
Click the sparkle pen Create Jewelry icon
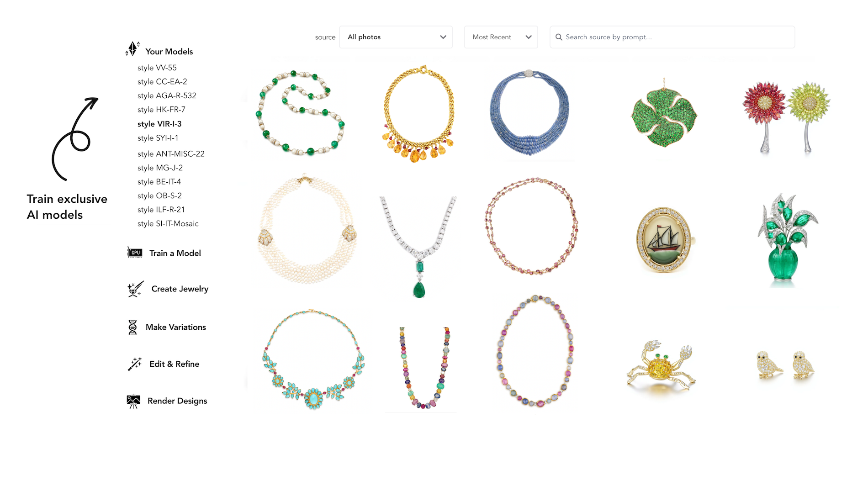136,289
